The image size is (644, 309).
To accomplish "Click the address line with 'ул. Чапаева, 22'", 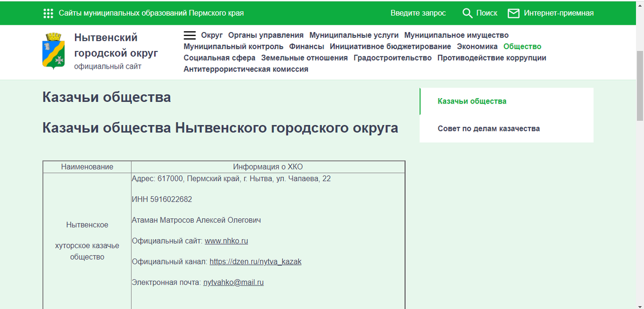I will [x=231, y=179].
